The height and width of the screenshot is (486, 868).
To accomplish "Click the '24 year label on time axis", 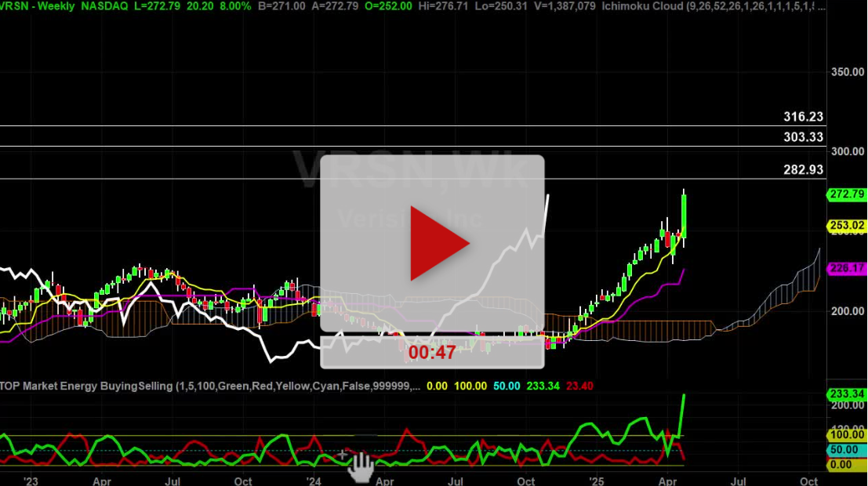I will [314, 481].
